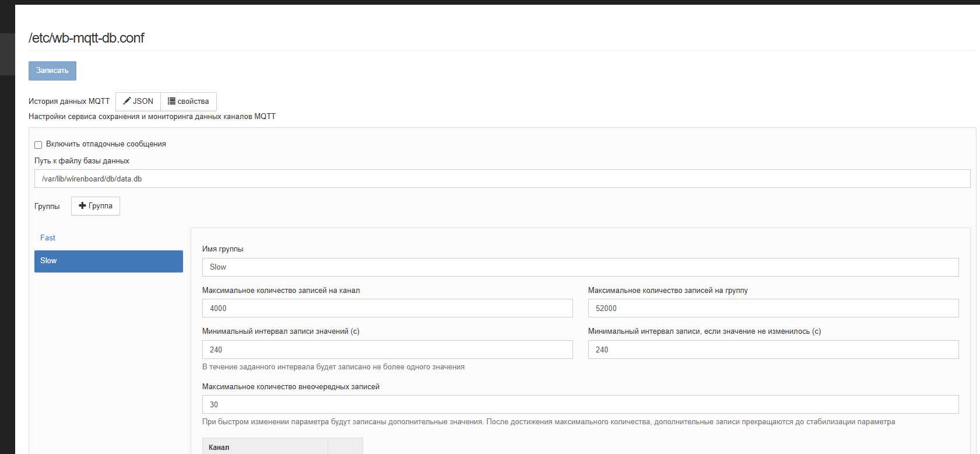Click the История данных MQTT label
The width and height of the screenshot is (980, 454).
click(69, 102)
